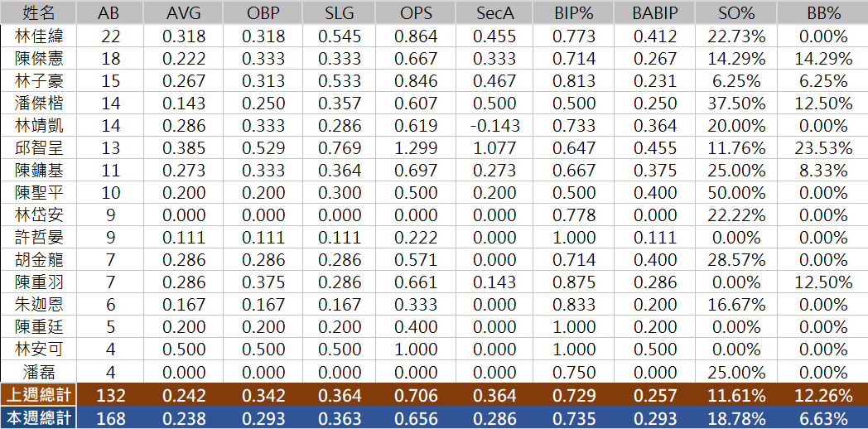Click the 0.706 OPS total cell
The image size is (868, 429).
tap(415, 395)
